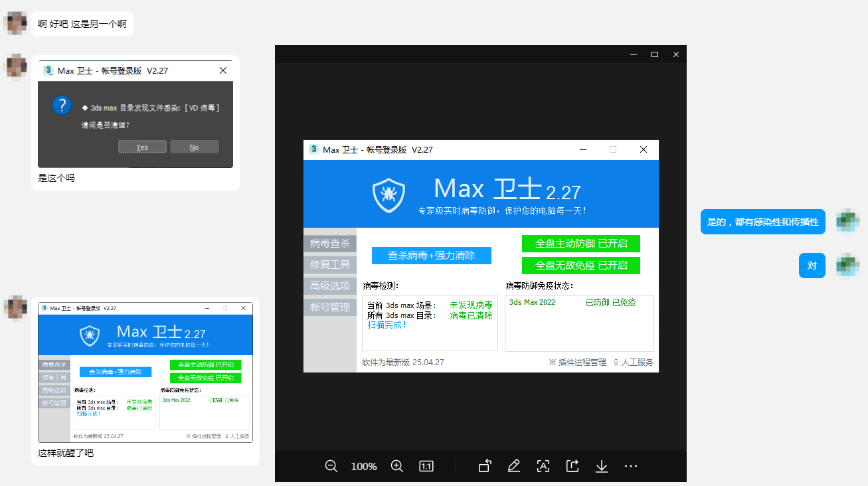Open sender avatar beside the dialog screenshot message
Viewport: 868px width, 486px height.
[15, 66]
